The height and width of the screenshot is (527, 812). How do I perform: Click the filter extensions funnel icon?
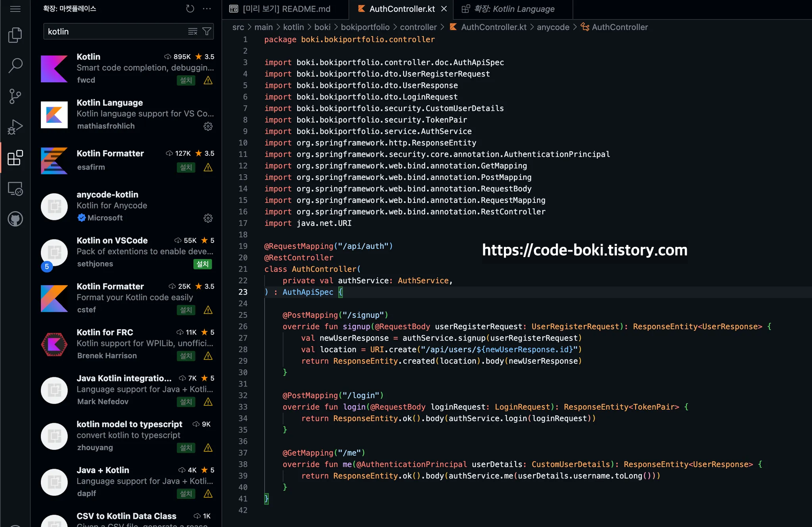coord(207,32)
